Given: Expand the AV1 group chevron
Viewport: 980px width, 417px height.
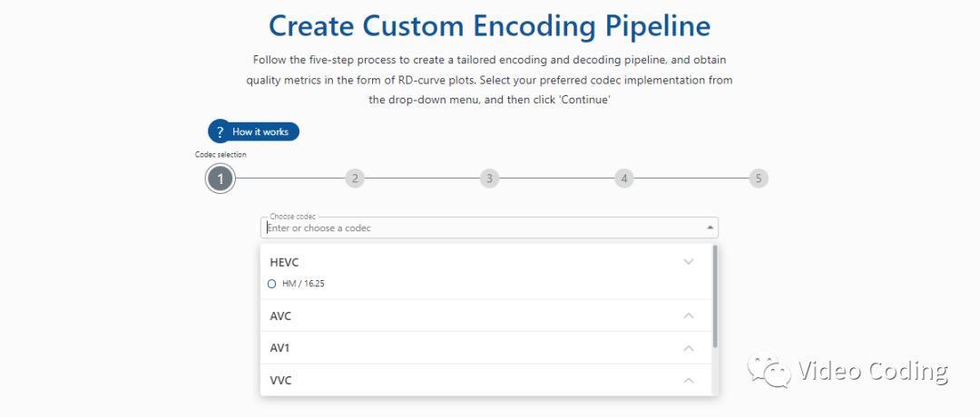Looking at the screenshot, I should click(688, 348).
